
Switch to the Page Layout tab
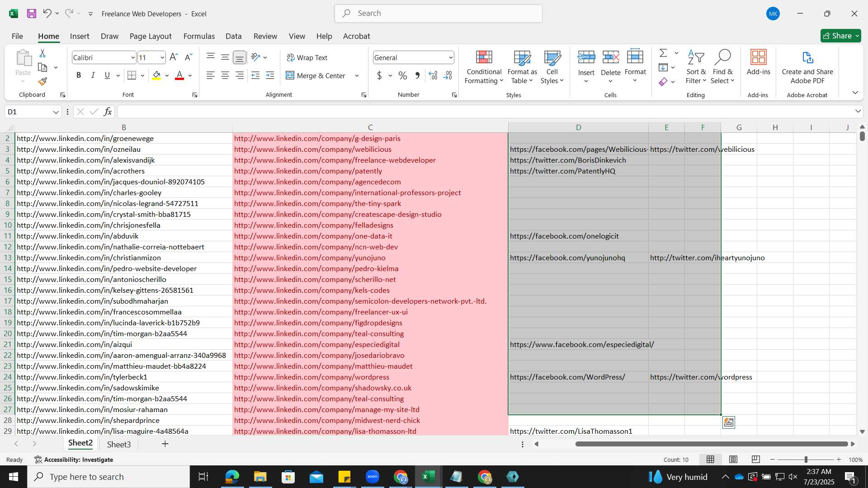coord(151,36)
